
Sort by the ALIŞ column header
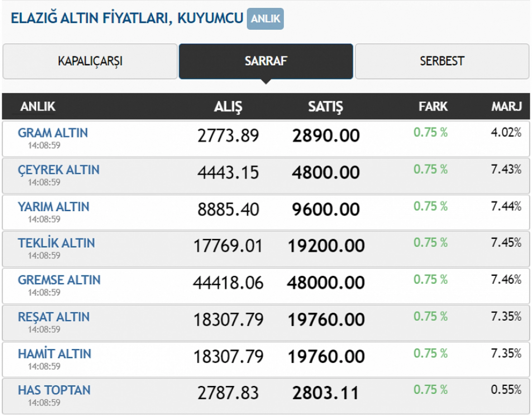[x=228, y=107]
